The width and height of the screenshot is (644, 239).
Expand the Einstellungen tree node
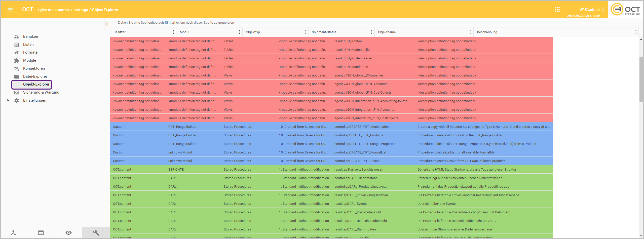click(x=8, y=100)
